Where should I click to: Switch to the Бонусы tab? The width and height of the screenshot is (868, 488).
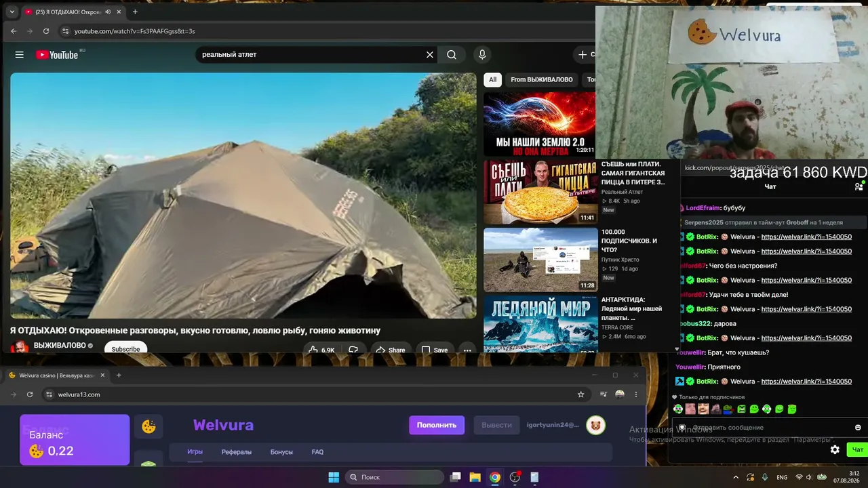tap(281, 452)
